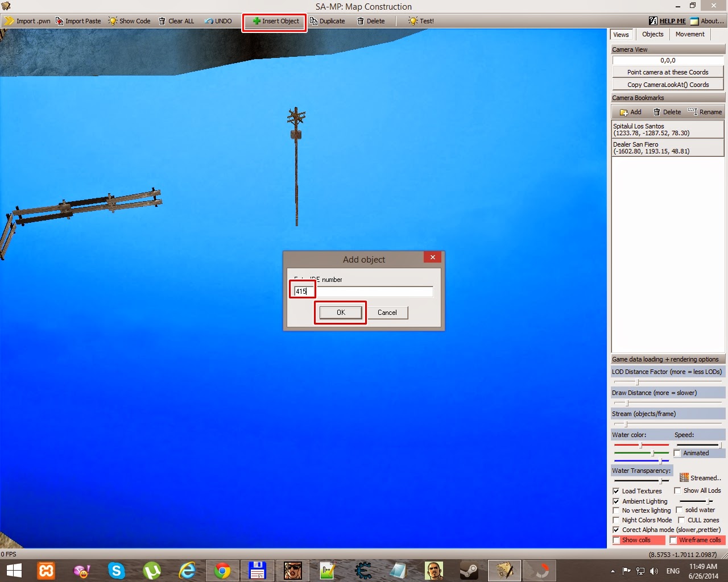The image size is (728, 582).
Task: Show Code via the lightbulb button
Action: pos(130,21)
